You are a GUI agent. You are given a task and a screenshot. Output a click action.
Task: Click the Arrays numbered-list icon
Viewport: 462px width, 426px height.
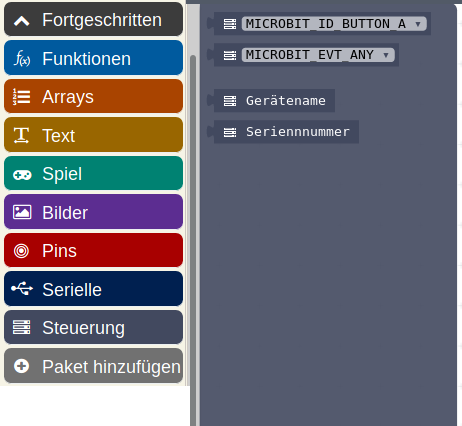coord(22,97)
